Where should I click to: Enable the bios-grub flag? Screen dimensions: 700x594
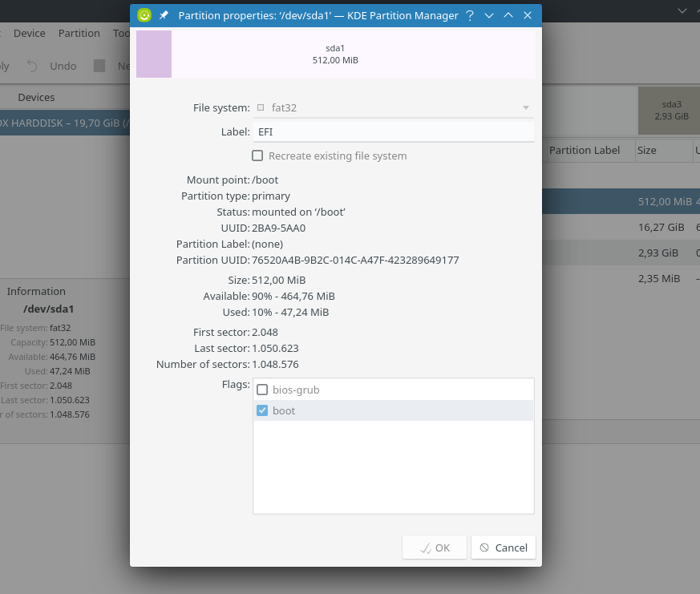262,390
